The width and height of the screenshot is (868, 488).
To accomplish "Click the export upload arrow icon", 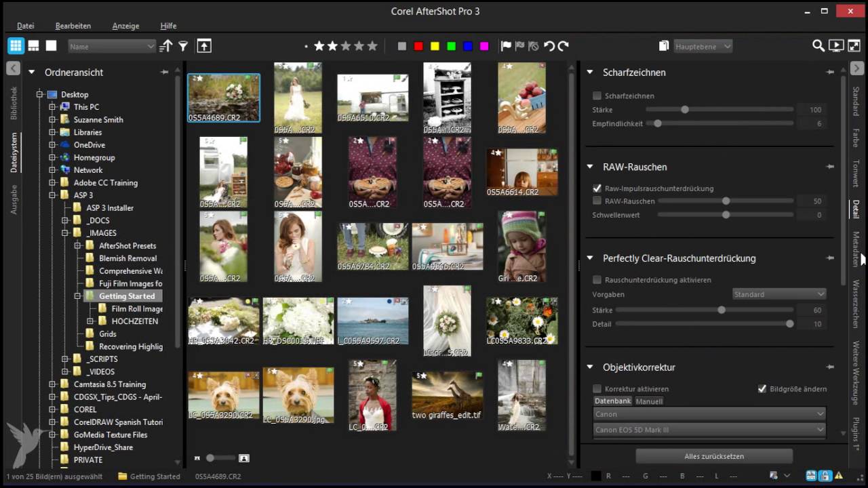I will coord(204,46).
